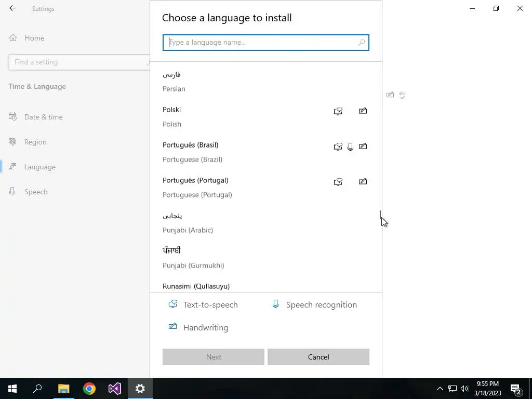The image size is (532, 399).
Task: Click the network tray icon
Action: [453, 389]
